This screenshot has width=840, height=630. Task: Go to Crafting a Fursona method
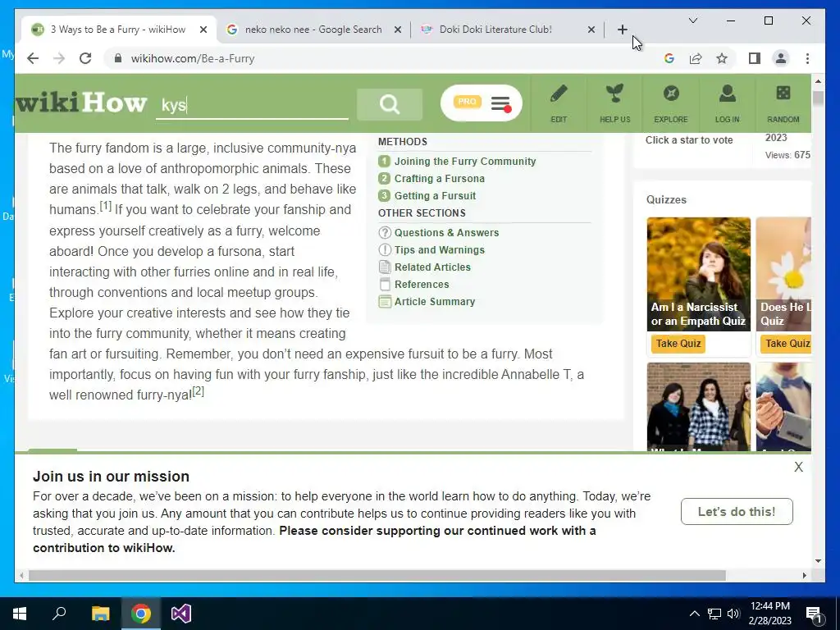click(440, 178)
